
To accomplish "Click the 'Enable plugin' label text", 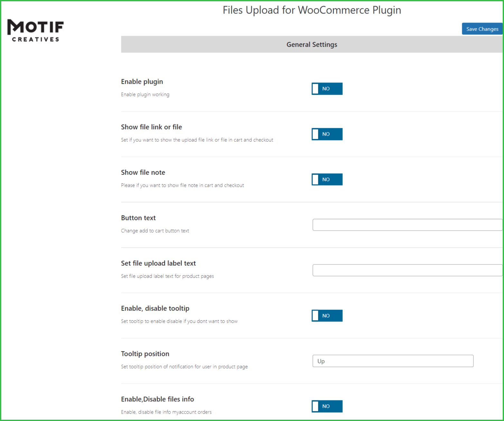I will 142,81.
